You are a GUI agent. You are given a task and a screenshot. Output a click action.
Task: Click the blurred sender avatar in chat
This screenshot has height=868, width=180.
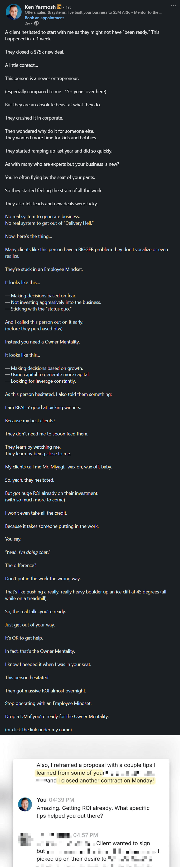pos(25,839)
